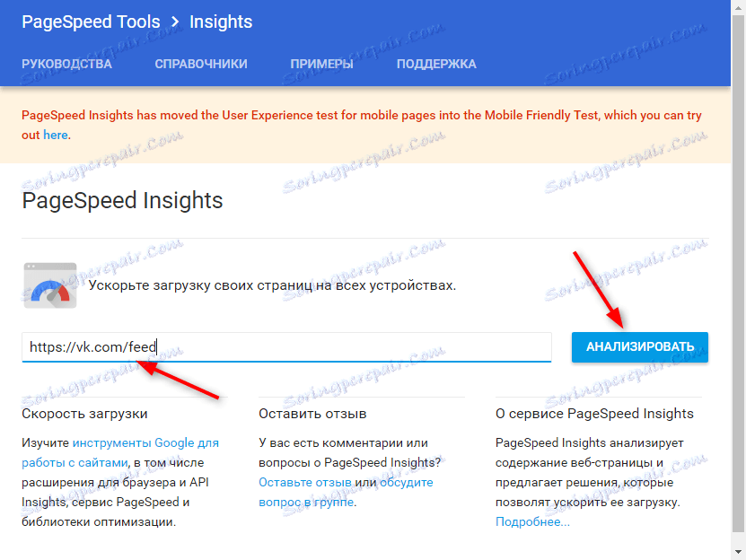
Task: Click the "Скорость загрузки" section heading
Action: point(84,414)
